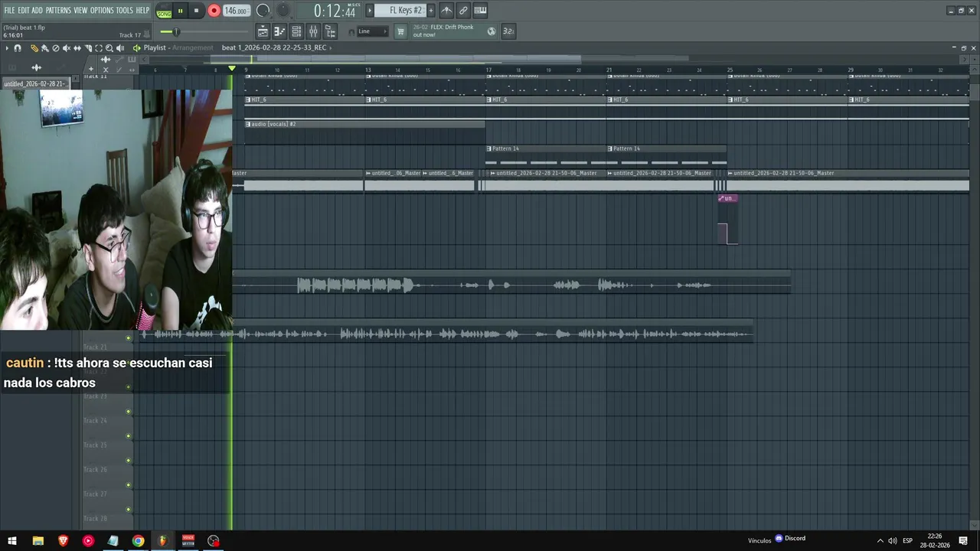This screenshot has height=551, width=980.
Task: Open the ADD menu
Action: tap(37, 10)
